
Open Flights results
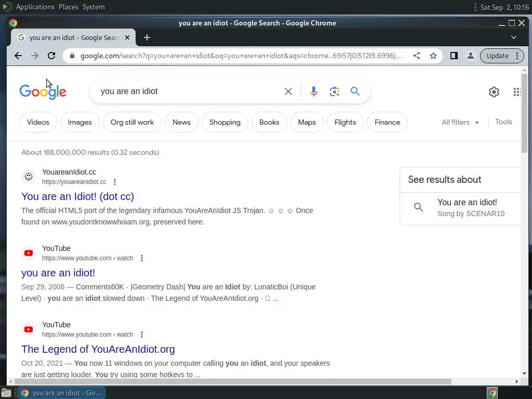(x=345, y=122)
